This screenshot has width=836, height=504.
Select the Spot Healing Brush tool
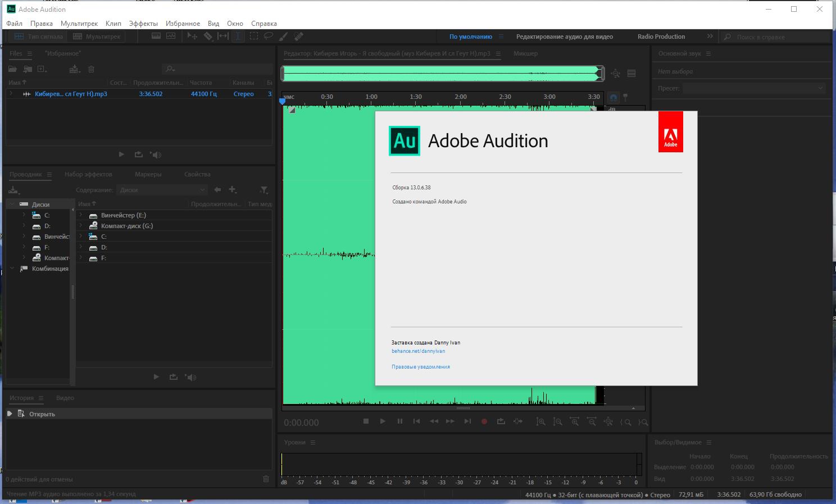pos(299,37)
